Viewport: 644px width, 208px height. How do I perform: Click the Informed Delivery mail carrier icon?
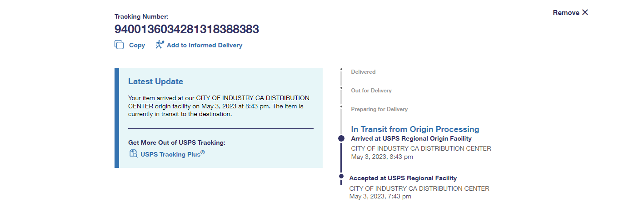pos(159,45)
